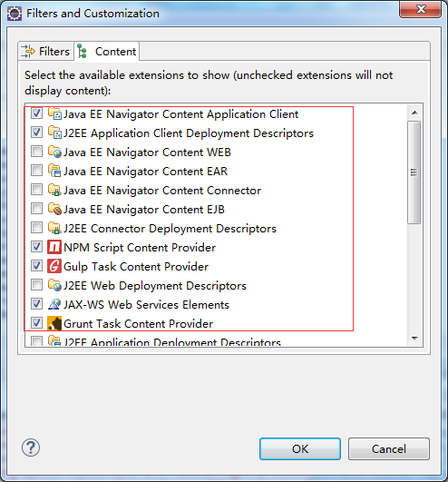The width and height of the screenshot is (448, 482).
Task: Select the 'J2EE Web Deployment Descriptors' row text
Action: pyautogui.click(x=155, y=286)
